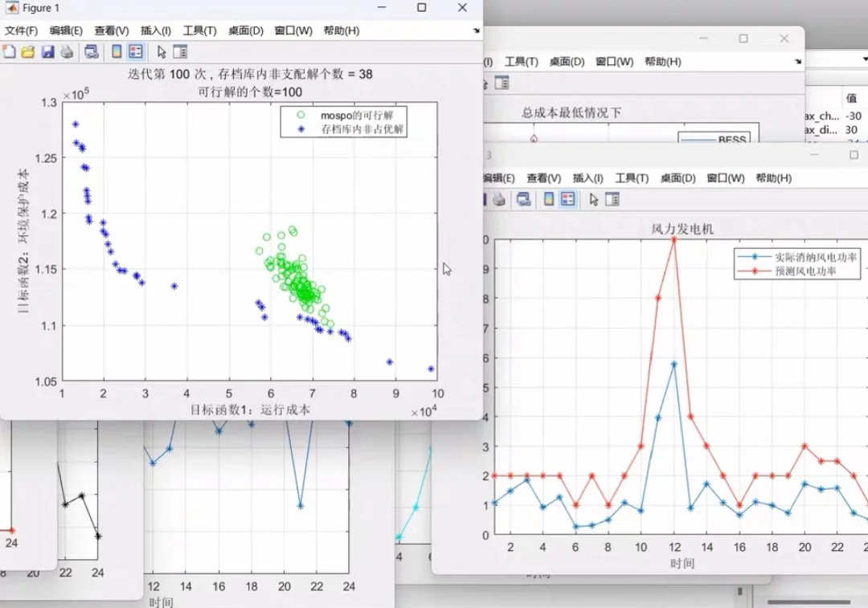Open 查看(V) menu in wind turbine figure
The width and height of the screenshot is (868, 608).
tap(543, 178)
